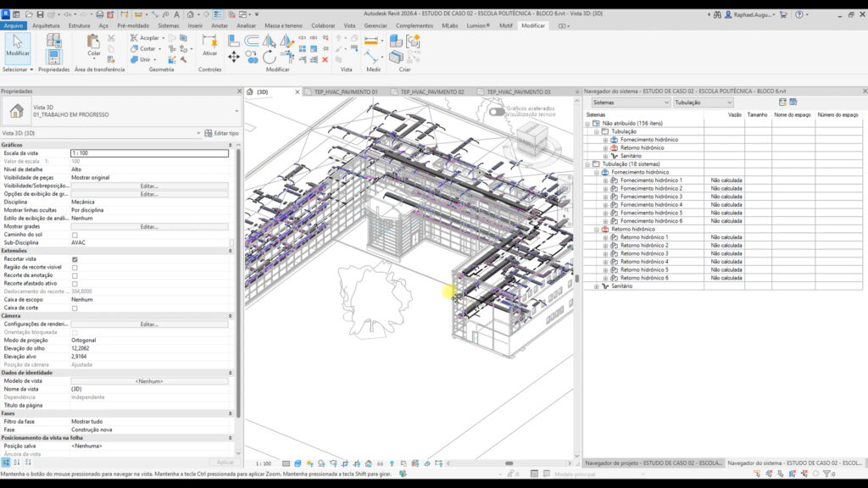This screenshot has height=488, width=868.
Task: Click Editar for Configurações de renderização
Action: [x=149, y=324]
